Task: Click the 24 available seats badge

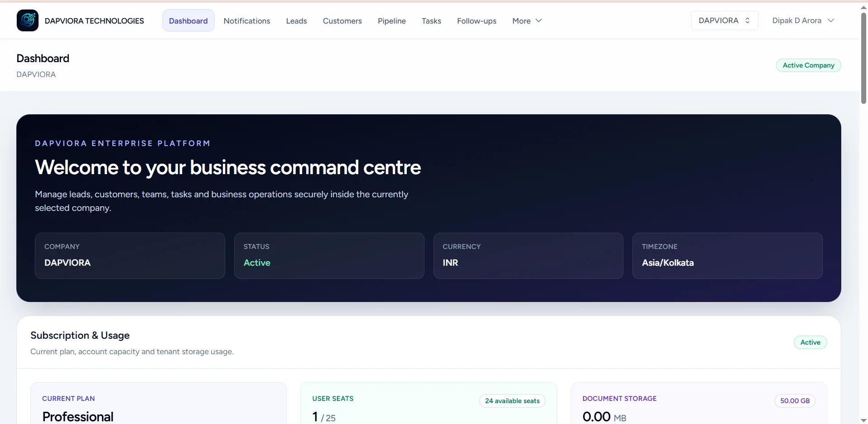Action: point(512,401)
